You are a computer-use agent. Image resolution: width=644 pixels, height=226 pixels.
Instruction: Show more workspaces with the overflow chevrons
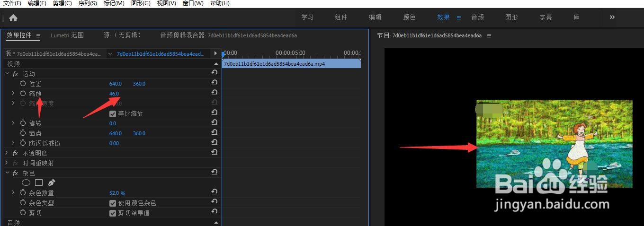pos(612,17)
